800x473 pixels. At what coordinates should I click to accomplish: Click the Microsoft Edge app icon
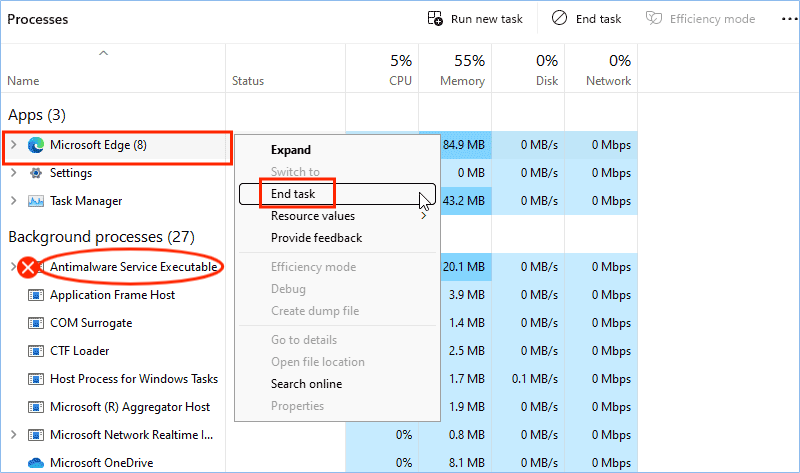(x=36, y=145)
